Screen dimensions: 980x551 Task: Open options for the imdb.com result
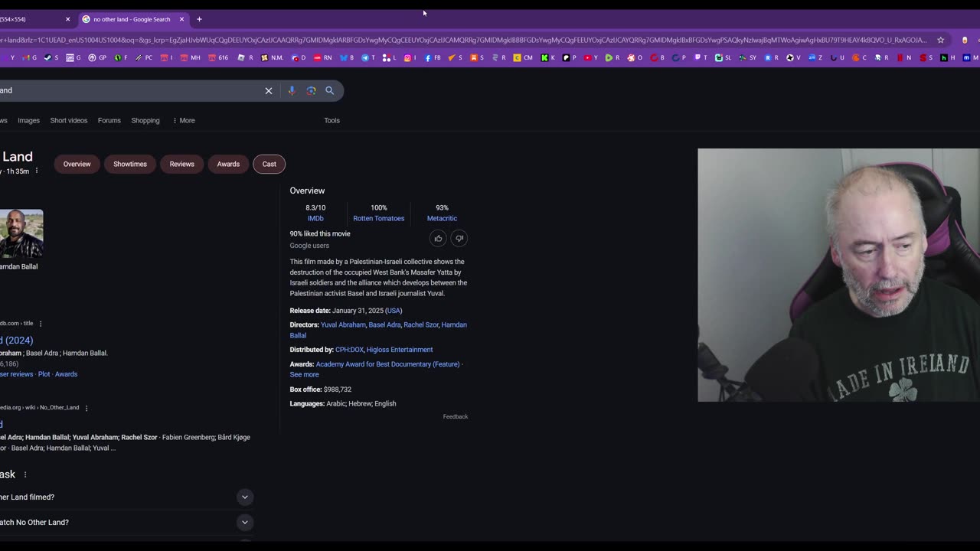point(41,324)
